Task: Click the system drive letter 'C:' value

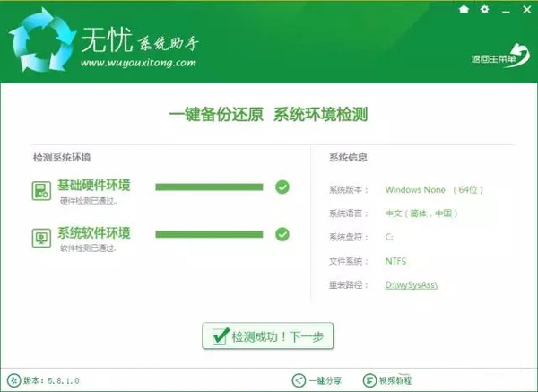Action: click(x=389, y=237)
